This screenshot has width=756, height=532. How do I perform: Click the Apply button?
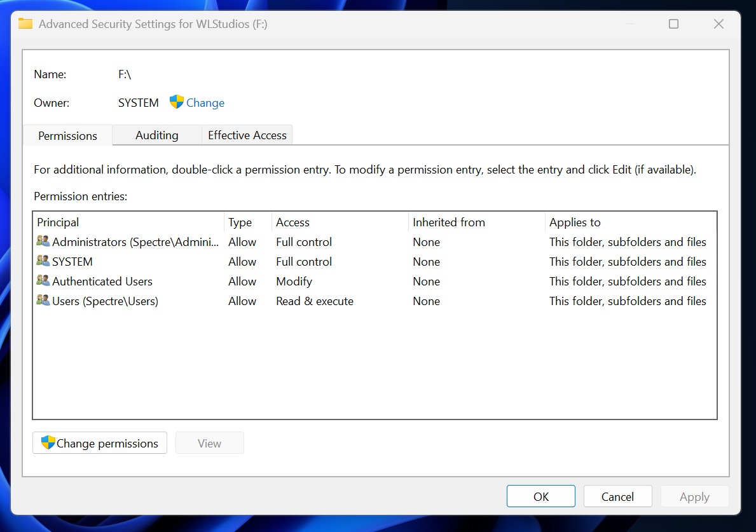694,496
